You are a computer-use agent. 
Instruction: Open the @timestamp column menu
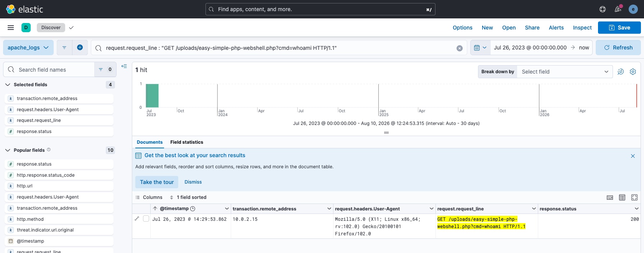pyautogui.click(x=227, y=209)
